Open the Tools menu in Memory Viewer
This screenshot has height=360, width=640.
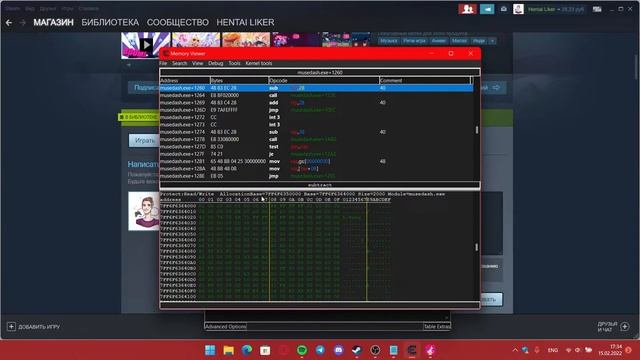pos(234,63)
